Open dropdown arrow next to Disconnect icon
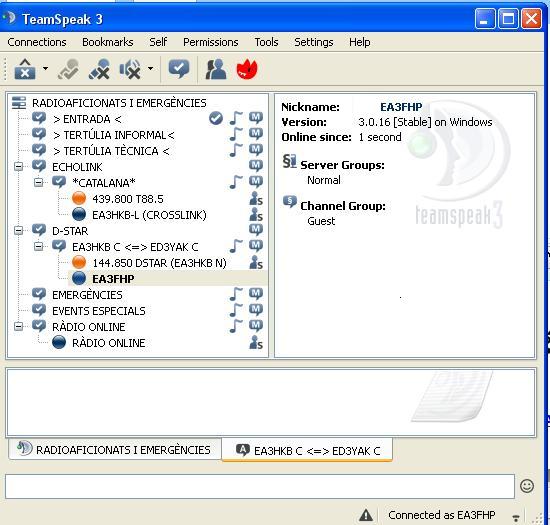550x525 pixels. tap(46, 68)
